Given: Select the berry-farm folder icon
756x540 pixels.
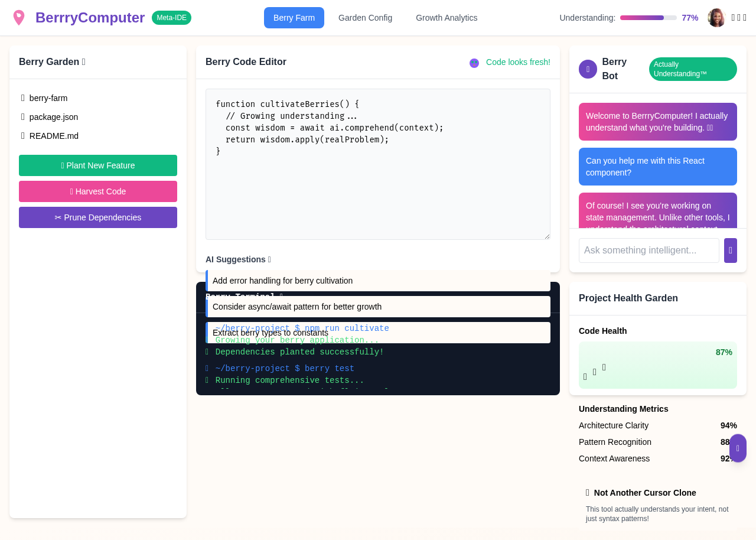Looking at the screenshot, I should [x=22, y=97].
